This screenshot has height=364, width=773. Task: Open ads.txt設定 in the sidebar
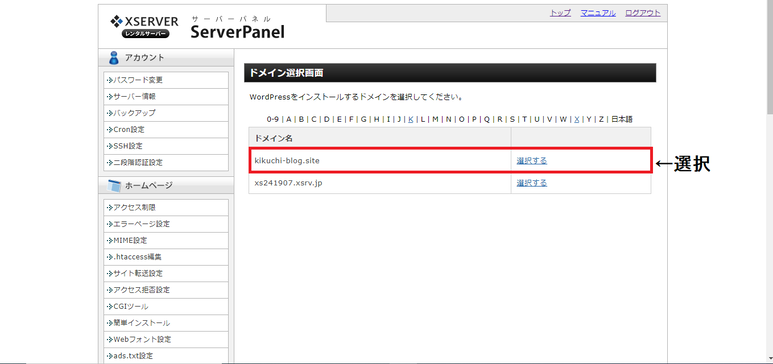[166, 356]
